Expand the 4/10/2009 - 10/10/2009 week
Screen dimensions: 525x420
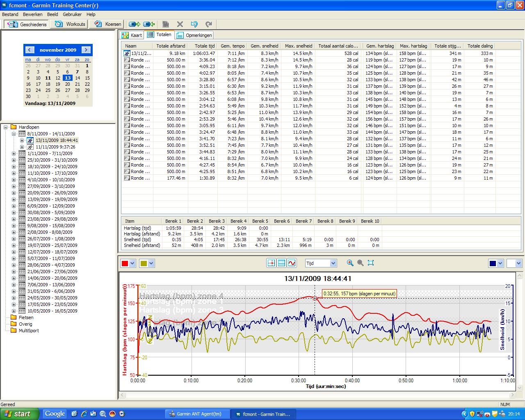click(x=14, y=180)
